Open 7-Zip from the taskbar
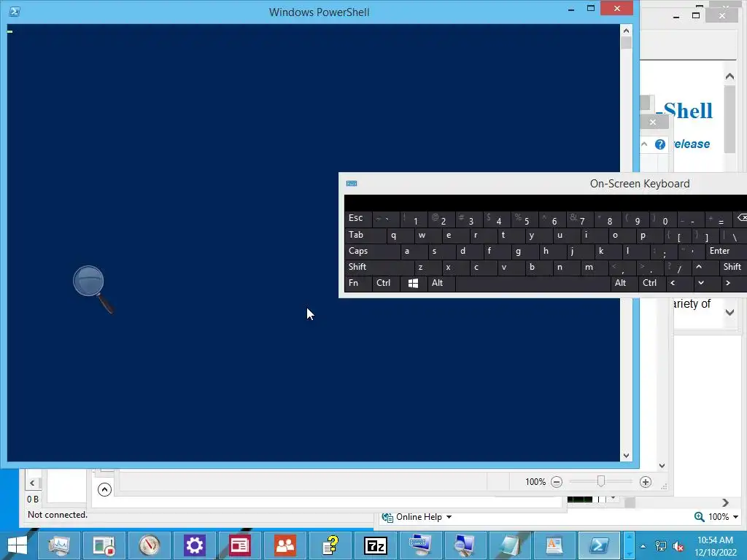 pyautogui.click(x=376, y=545)
